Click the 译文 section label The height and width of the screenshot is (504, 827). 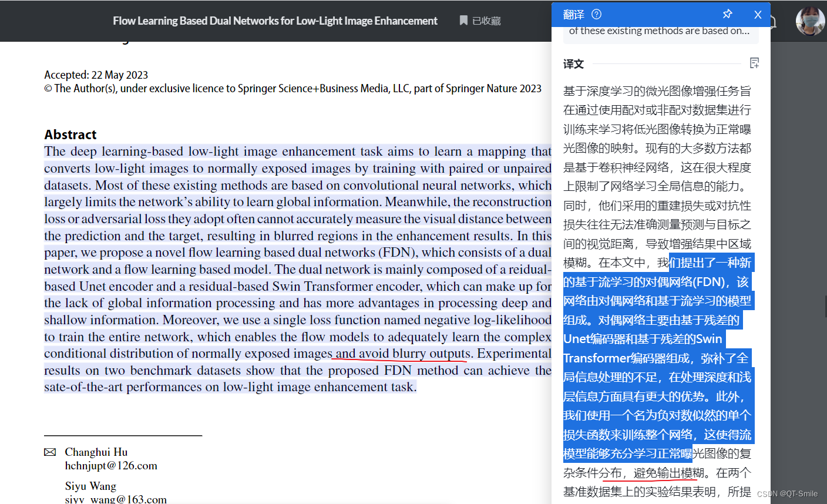(573, 63)
